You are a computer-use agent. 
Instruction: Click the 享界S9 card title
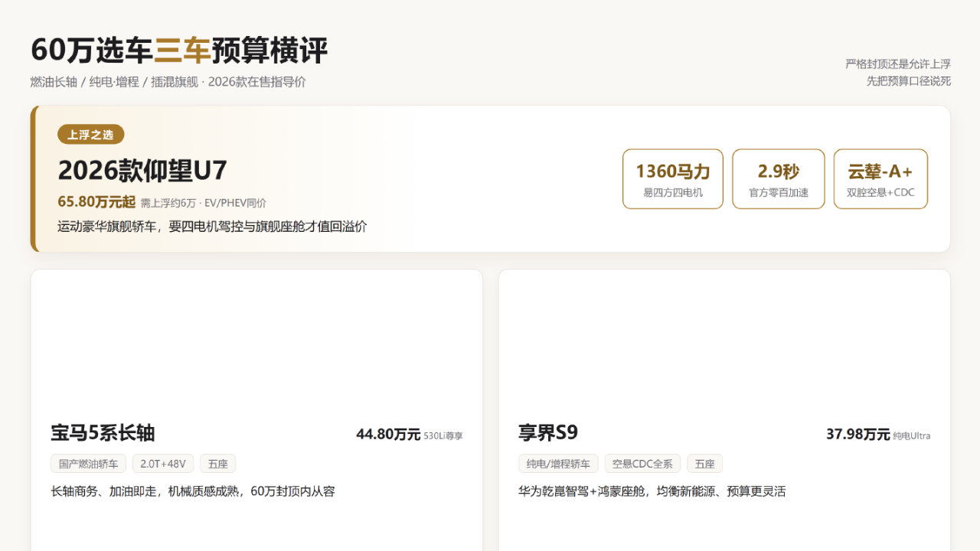pos(548,433)
